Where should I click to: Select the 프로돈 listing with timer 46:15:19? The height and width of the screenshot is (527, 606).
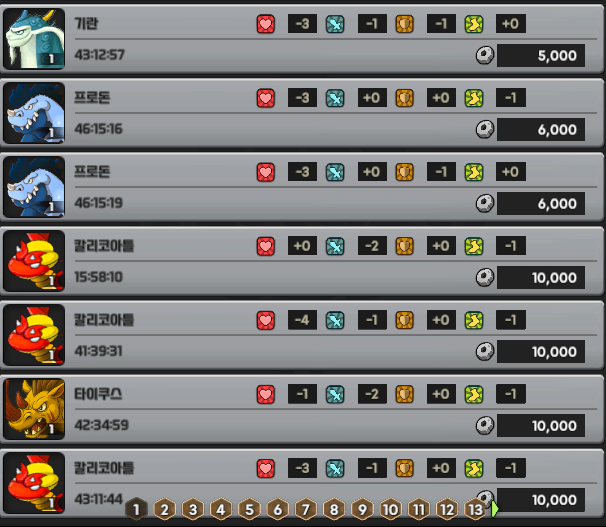pos(302,187)
